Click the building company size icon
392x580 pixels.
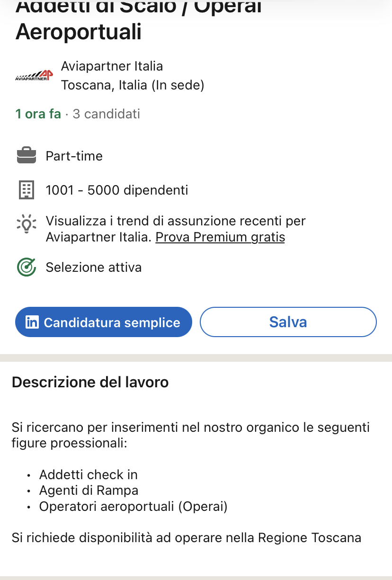click(x=27, y=190)
